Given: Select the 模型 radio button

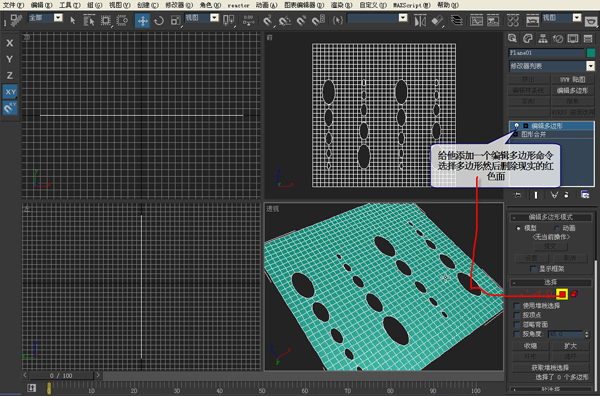Looking at the screenshot, I should coord(518,228).
